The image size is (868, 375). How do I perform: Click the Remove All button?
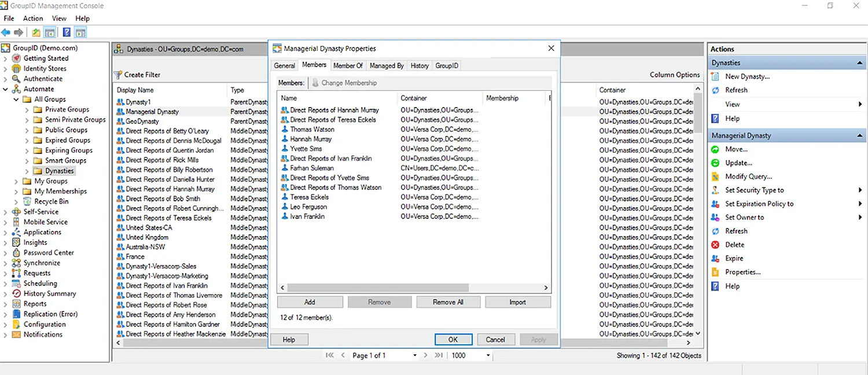click(x=448, y=302)
